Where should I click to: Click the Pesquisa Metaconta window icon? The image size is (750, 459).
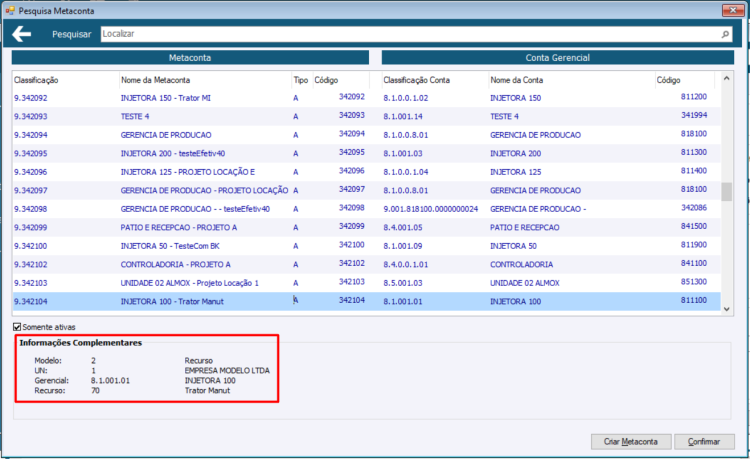coord(10,10)
